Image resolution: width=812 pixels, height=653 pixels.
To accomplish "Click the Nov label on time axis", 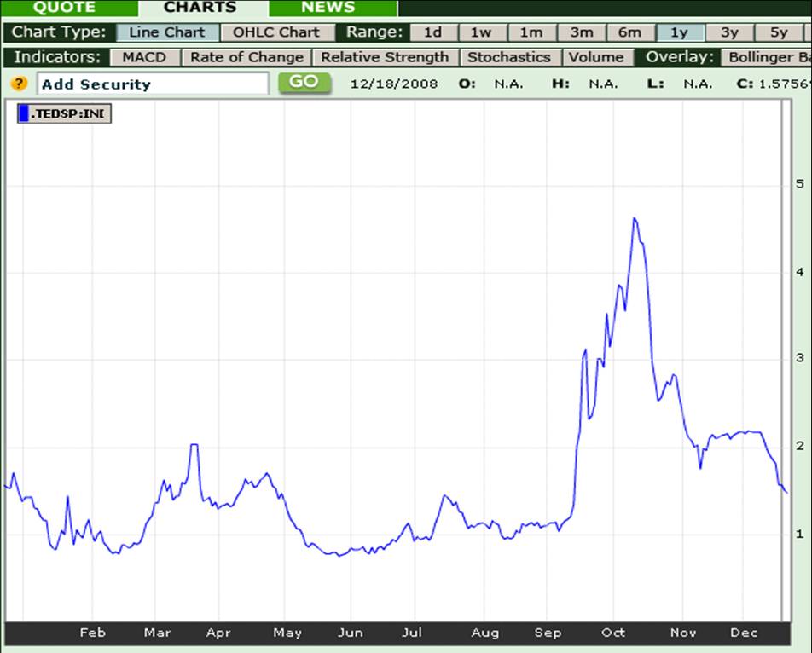I will click(683, 633).
